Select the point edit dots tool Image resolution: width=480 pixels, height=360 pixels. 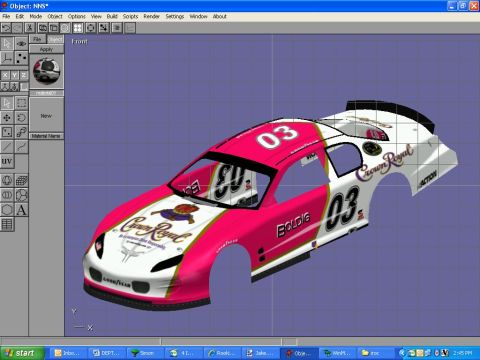click(21, 58)
